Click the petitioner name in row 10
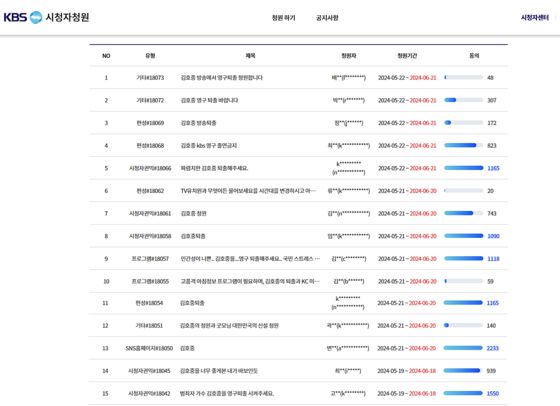 pyautogui.click(x=349, y=281)
